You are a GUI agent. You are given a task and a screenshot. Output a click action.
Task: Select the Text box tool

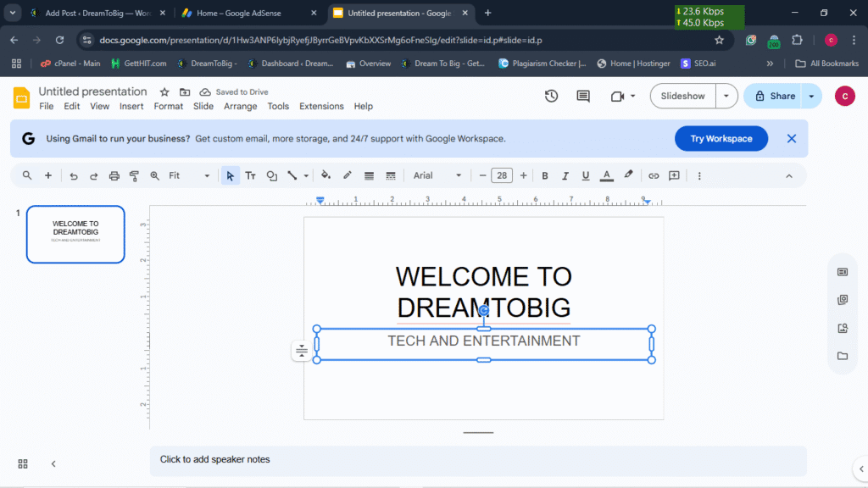click(251, 175)
